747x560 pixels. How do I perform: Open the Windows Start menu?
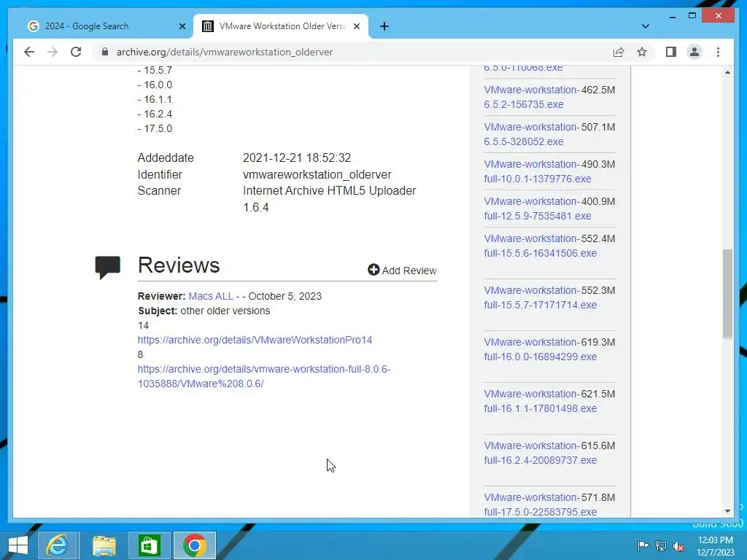coord(18,545)
